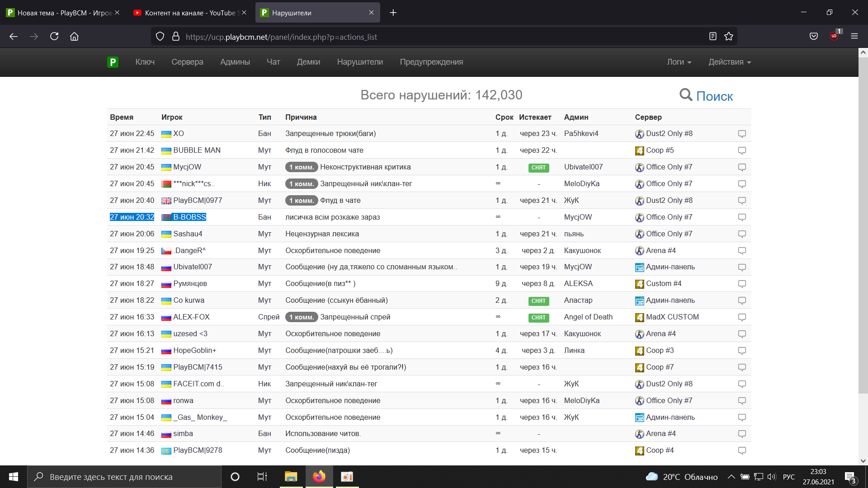The image size is (868, 488).
Task: Open the Предупреждения menu item
Action: click(431, 62)
